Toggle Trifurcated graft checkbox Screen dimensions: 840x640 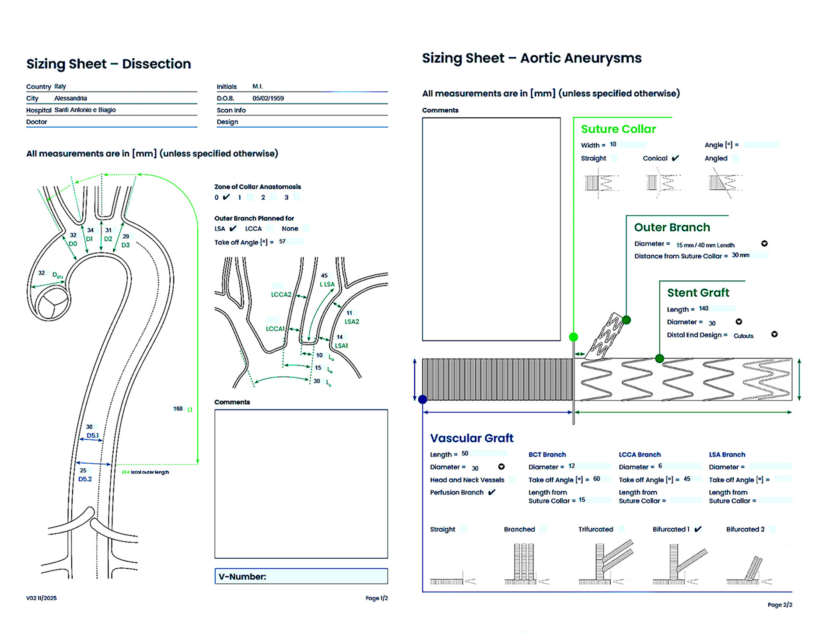coord(621,529)
